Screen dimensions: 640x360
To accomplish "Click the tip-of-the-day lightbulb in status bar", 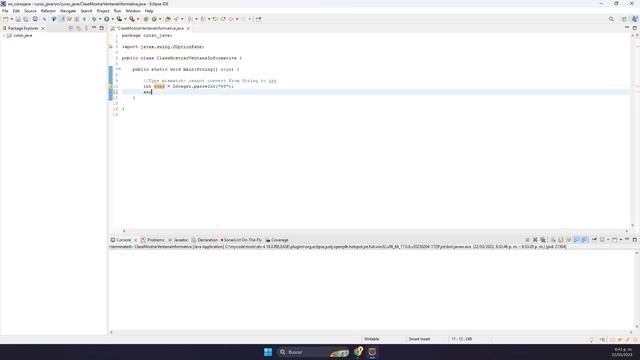I will pyautogui.click(x=591, y=340).
